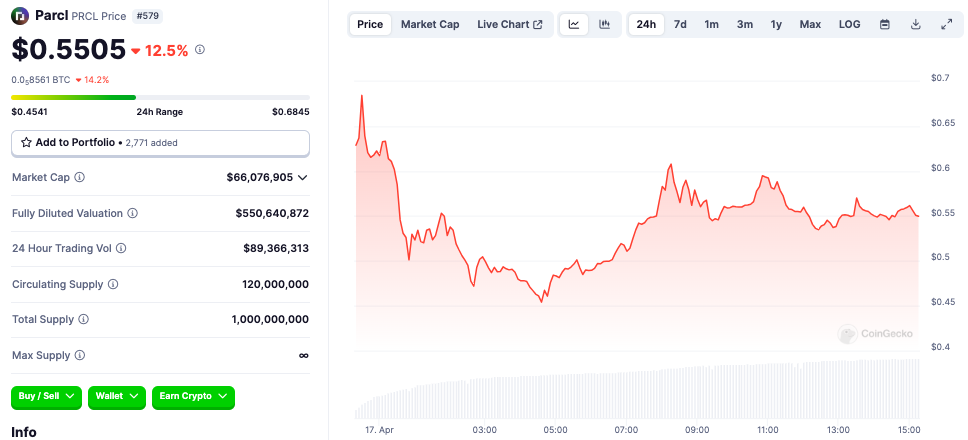Open the calendar date range picker
Image resolution: width=968 pixels, height=440 pixels.
click(884, 24)
